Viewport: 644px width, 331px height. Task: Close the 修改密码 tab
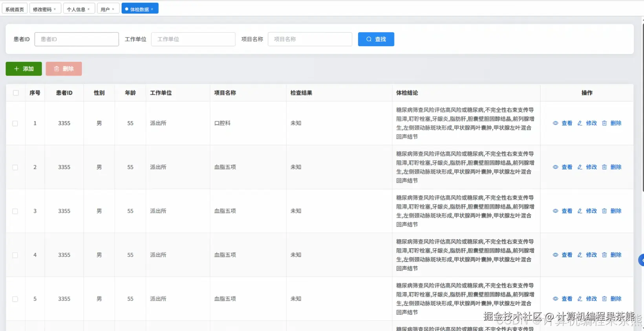pyautogui.click(x=55, y=9)
